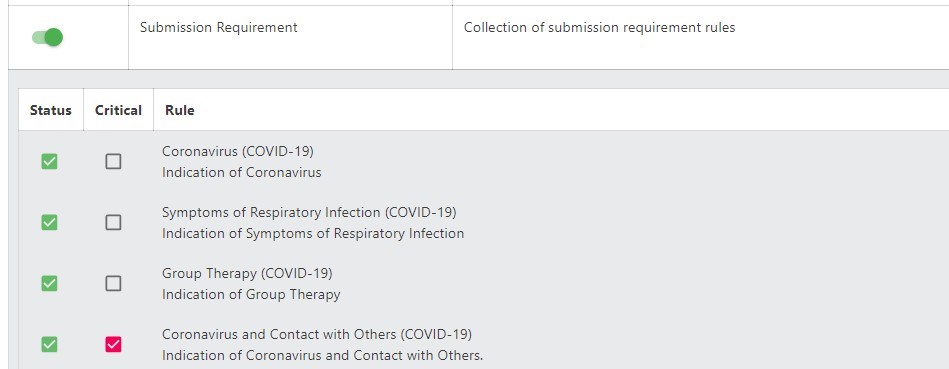Uncheck Status for Symptoms of Respiratory Infection

point(50,223)
